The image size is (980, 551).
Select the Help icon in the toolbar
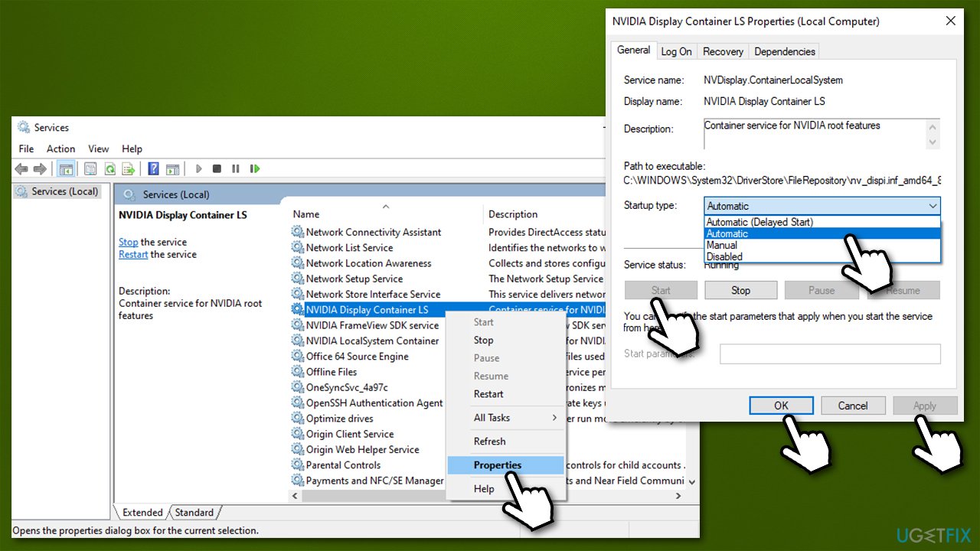point(153,168)
